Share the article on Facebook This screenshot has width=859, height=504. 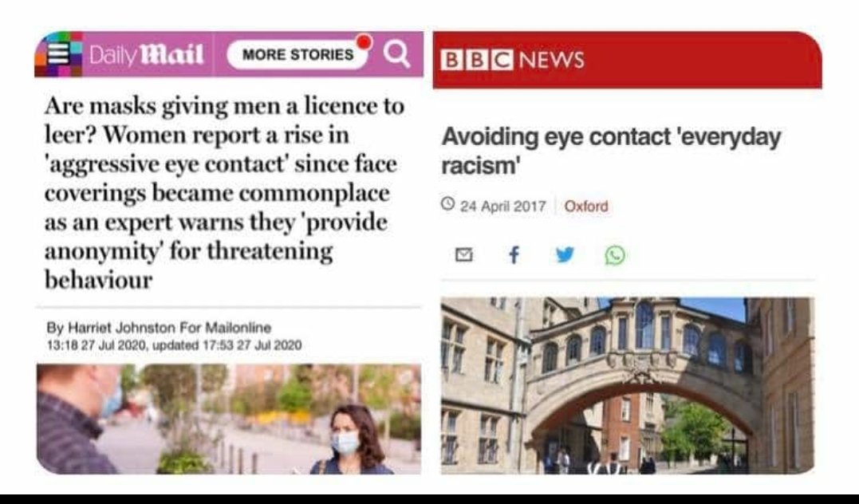click(x=514, y=254)
